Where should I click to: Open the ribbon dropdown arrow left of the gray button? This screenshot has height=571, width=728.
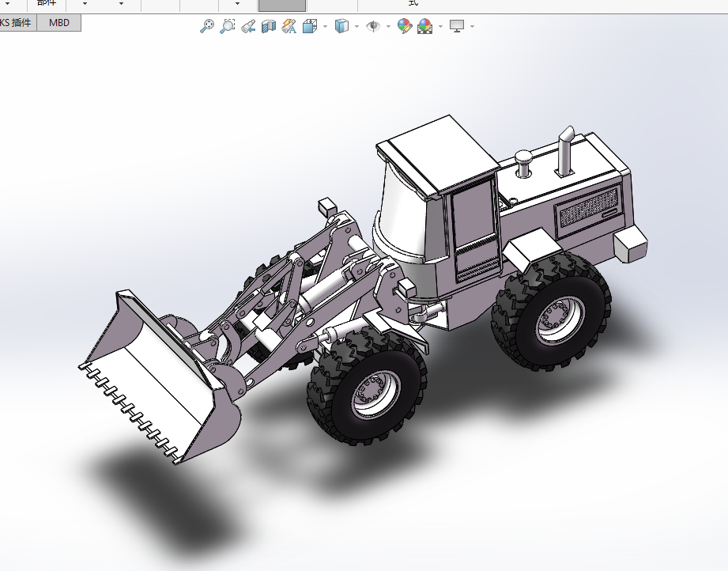coord(237,4)
